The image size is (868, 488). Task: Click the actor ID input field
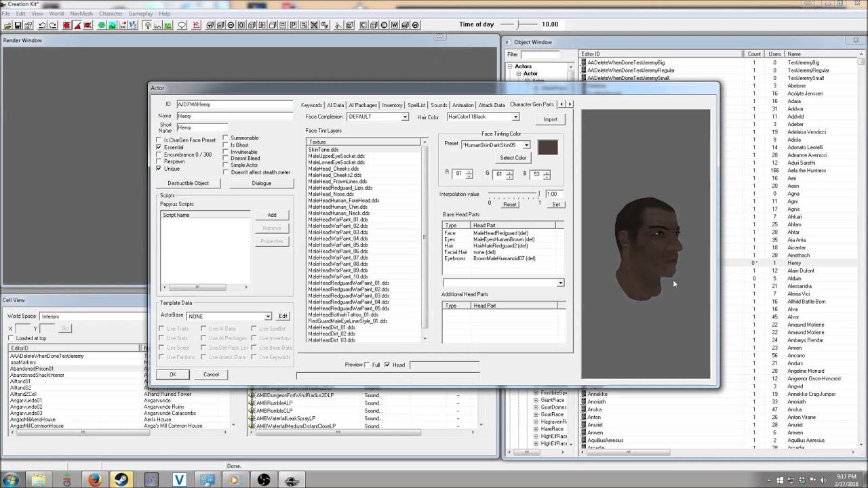(234, 104)
